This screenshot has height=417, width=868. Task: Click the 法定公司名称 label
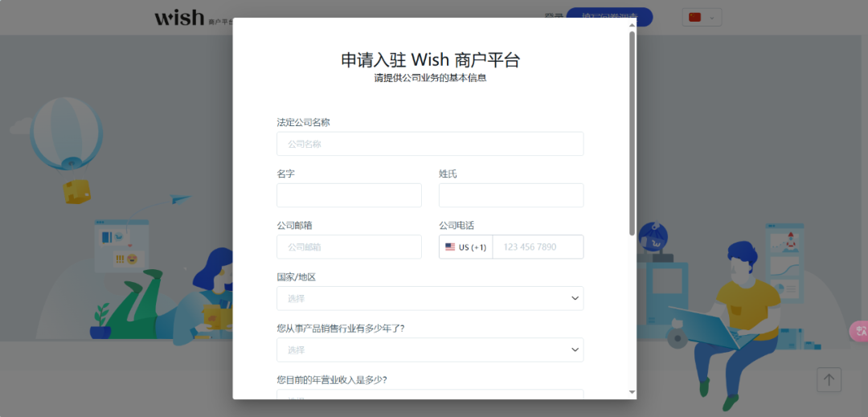coord(303,122)
